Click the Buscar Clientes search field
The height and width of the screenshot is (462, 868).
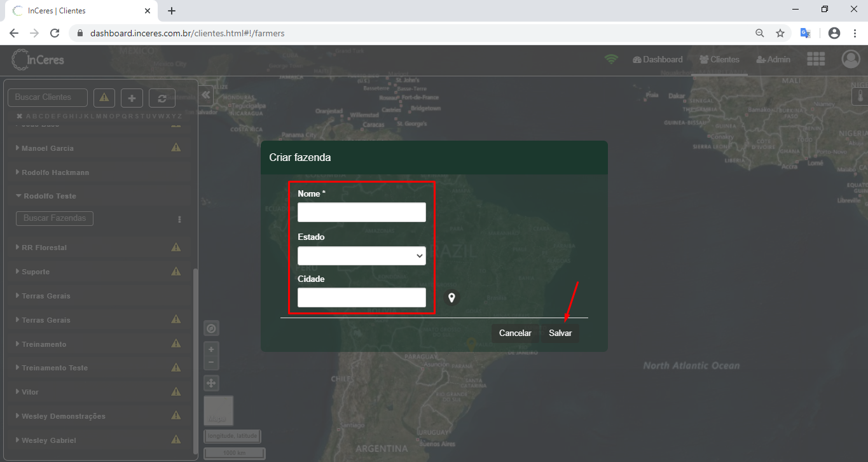[48, 97]
